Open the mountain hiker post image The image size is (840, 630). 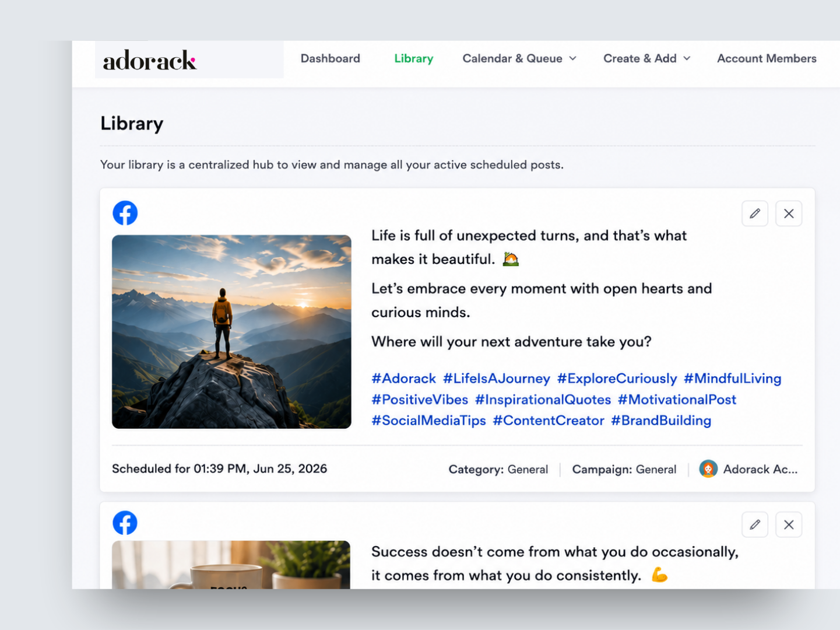pyautogui.click(x=231, y=331)
